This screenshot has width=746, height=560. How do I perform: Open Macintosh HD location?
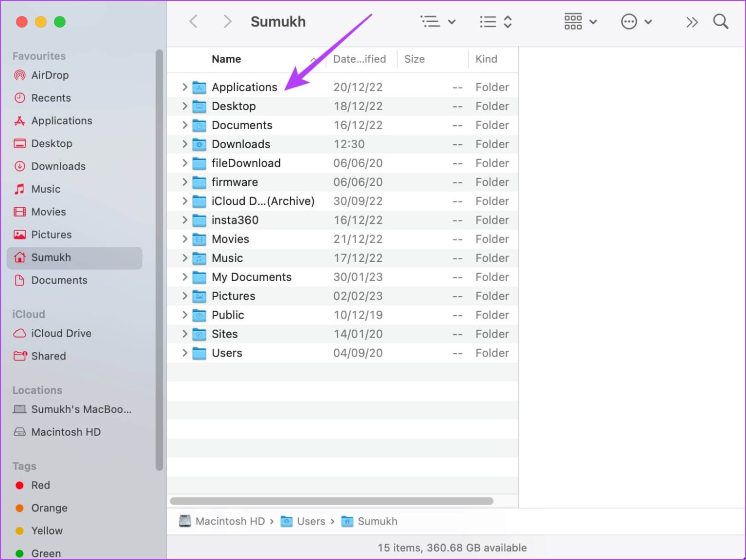coord(66,432)
